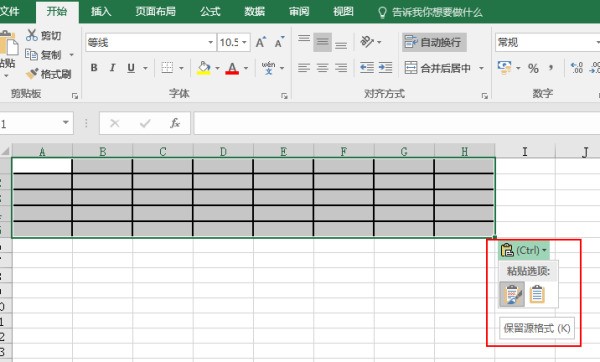Toggle Underline formatting
Screen dimensions: 600x362
[x=131, y=68]
